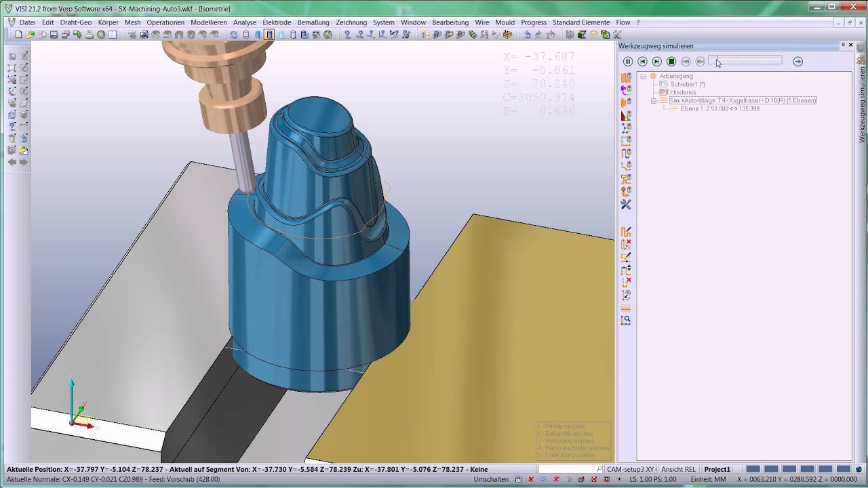
Task: Click the Save diskette toolbar icon
Action: pyautogui.click(x=54, y=35)
